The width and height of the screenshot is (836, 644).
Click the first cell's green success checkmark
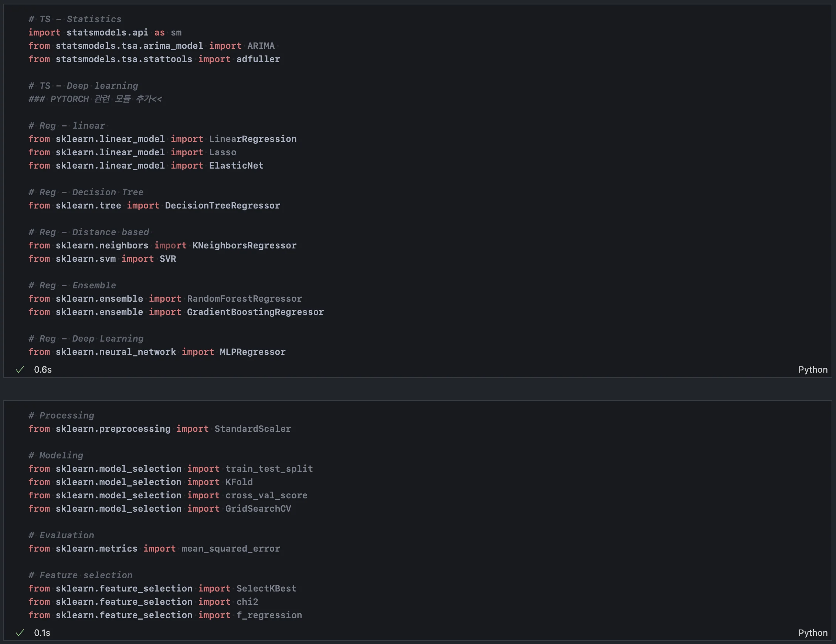coord(20,369)
